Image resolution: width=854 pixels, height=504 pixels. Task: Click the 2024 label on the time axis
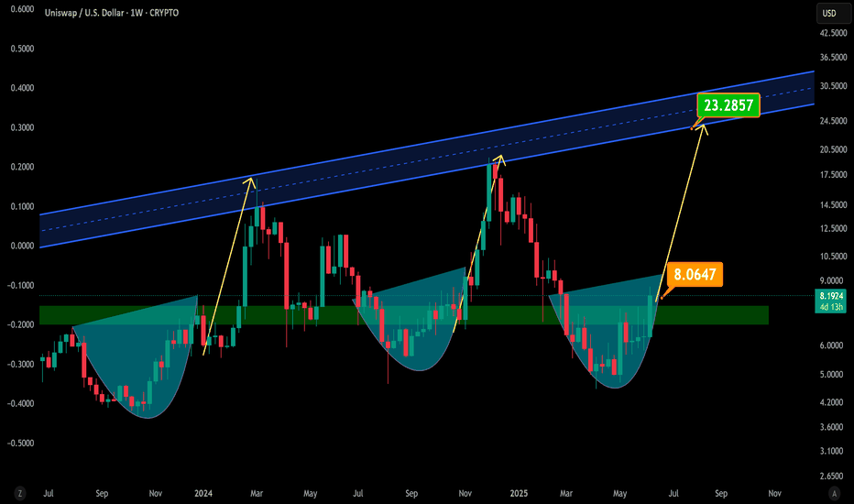pos(203,494)
